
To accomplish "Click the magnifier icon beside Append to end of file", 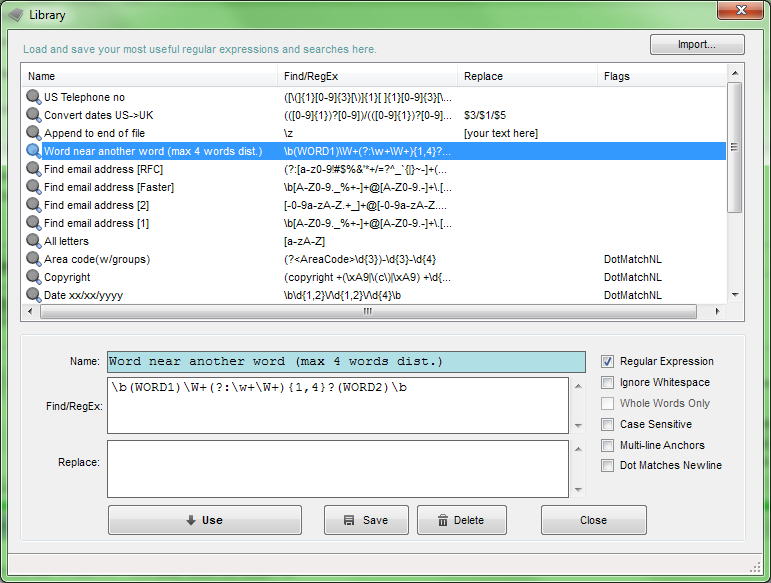I will click(33, 133).
